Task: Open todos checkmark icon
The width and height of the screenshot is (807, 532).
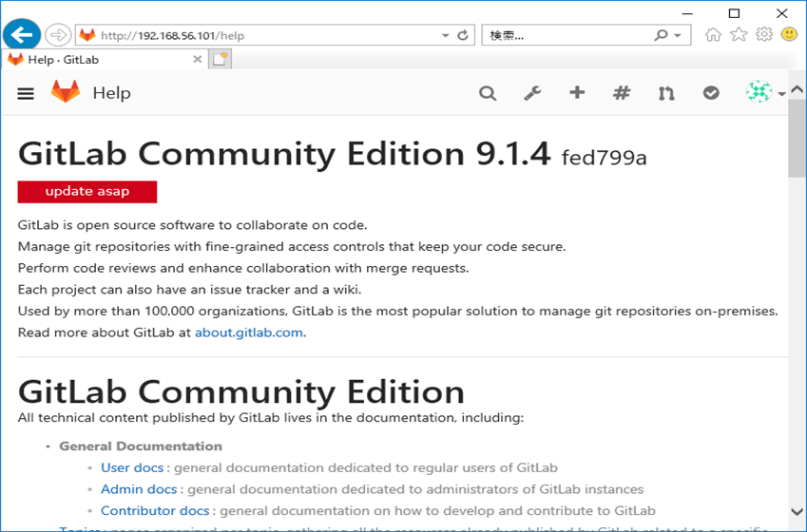Action: coord(711,93)
